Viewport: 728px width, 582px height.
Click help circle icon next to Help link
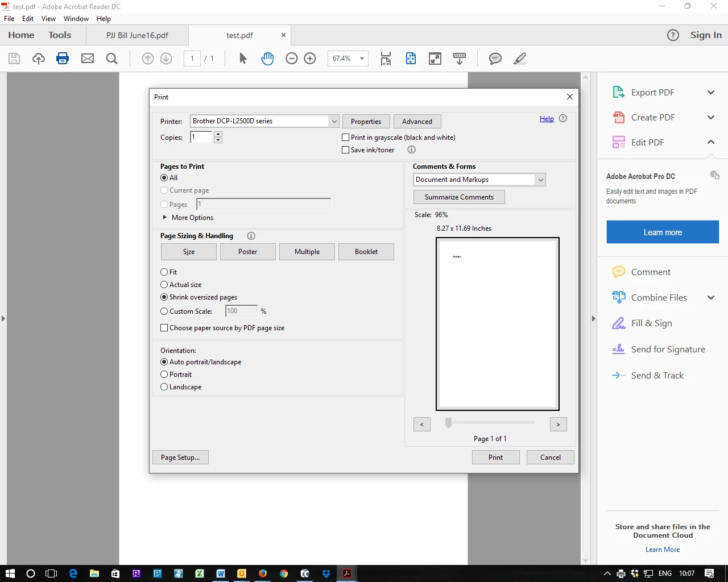pos(563,119)
